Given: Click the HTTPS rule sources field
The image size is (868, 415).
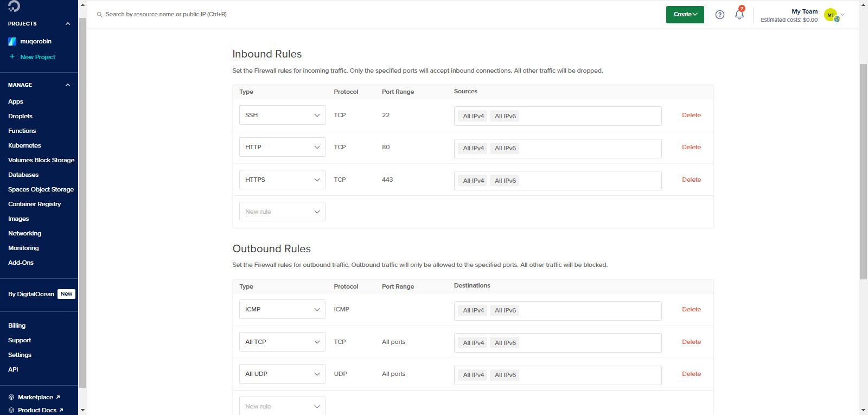Looking at the screenshot, I should [x=558, y=181].
